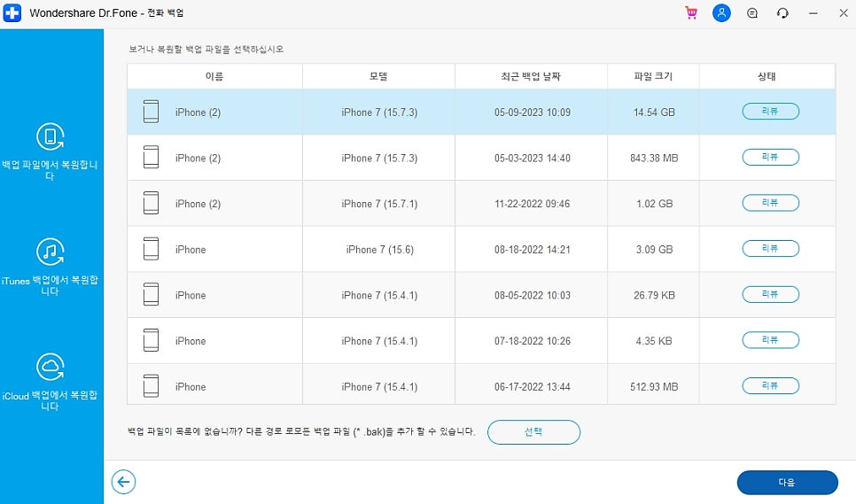Viewport: 856px width, 504px height.
Task: Select restore from backup file sidebar icon
Action: coord(51,136)
